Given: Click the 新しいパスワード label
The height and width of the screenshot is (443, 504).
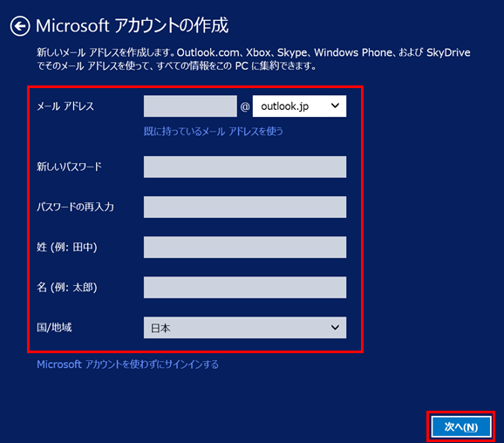Looking at the screenshot, I should [69, 167].
